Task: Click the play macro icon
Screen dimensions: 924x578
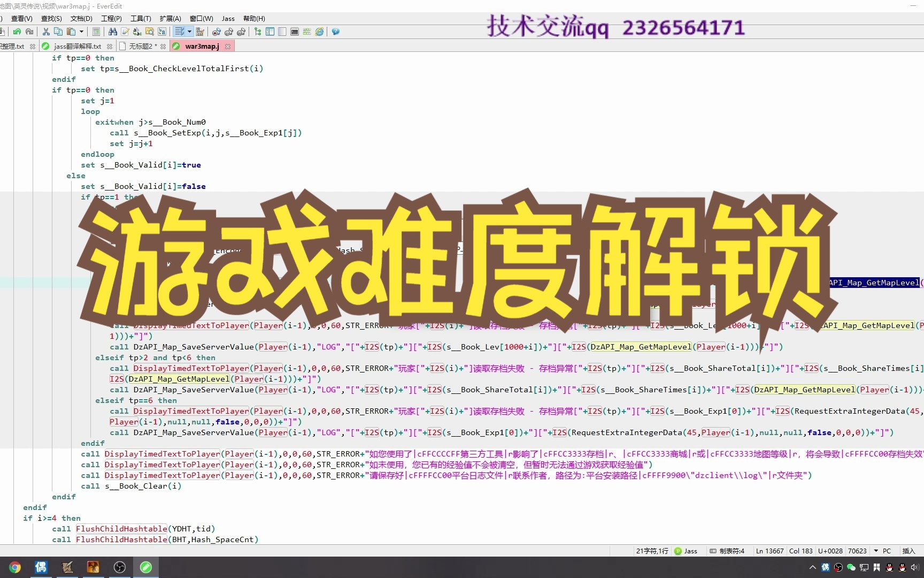Action: (x=228, y=32)
